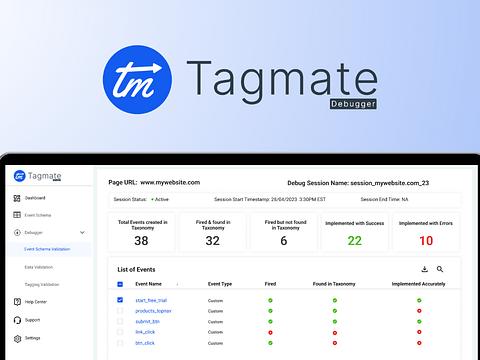480x360 pixels.
Task: Uncheck the start_free_trial row checkbox
Action: point(120,300)
